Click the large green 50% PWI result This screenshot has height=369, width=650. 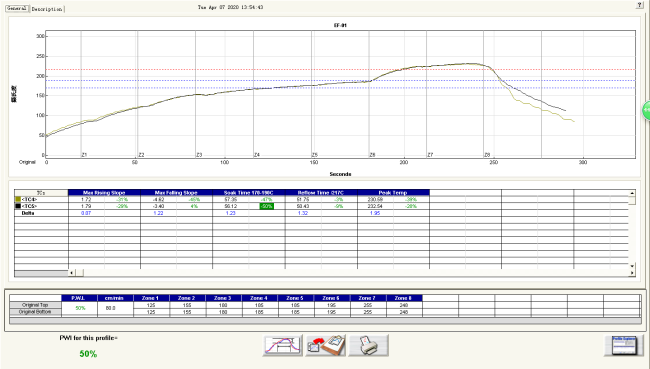click(x=88, y=354)
